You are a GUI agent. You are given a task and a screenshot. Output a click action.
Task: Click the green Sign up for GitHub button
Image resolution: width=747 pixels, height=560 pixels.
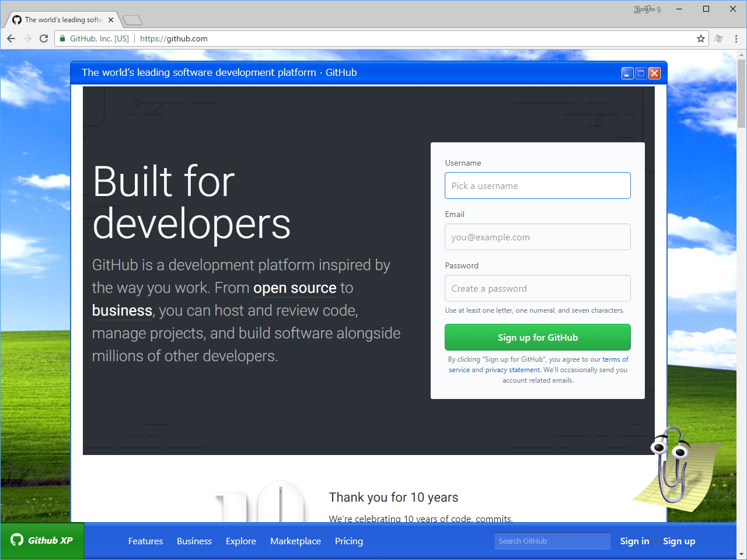537,337
